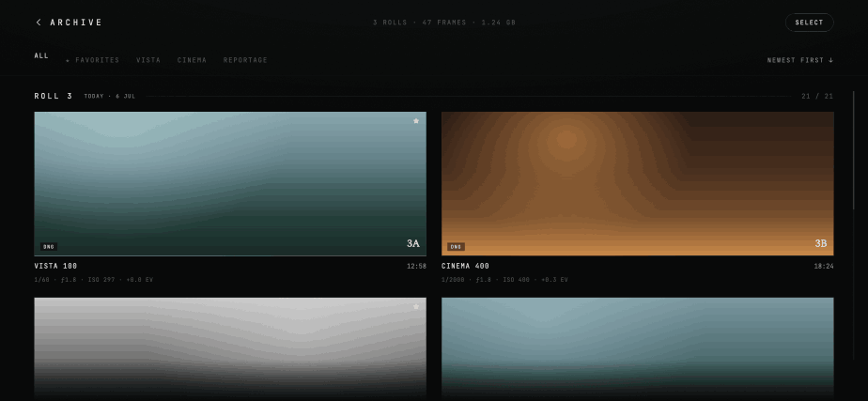868x401 pixels.
Task: Click the vertical scrollbar on the right
Action: point(854,150)
